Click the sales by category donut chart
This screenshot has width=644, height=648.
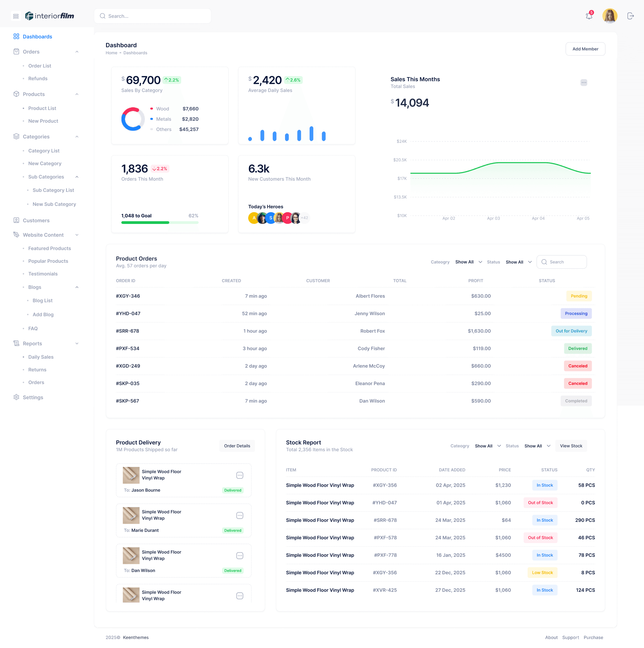pyautogui.click(x=133, y=119)
